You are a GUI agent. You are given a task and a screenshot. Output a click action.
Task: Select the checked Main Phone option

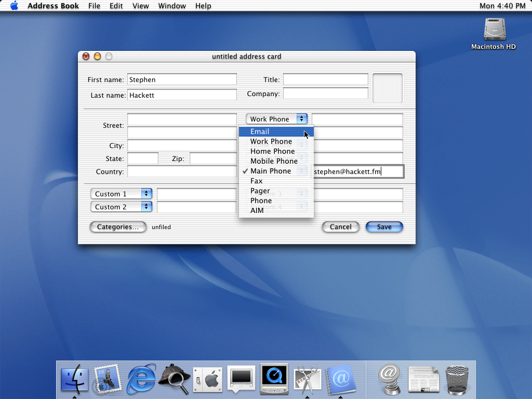pyautogui.click(x=270, y=171)
